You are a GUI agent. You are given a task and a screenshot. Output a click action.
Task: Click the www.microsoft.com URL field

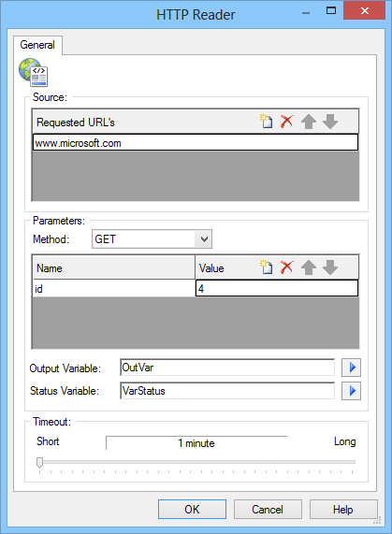coord(196,143)
